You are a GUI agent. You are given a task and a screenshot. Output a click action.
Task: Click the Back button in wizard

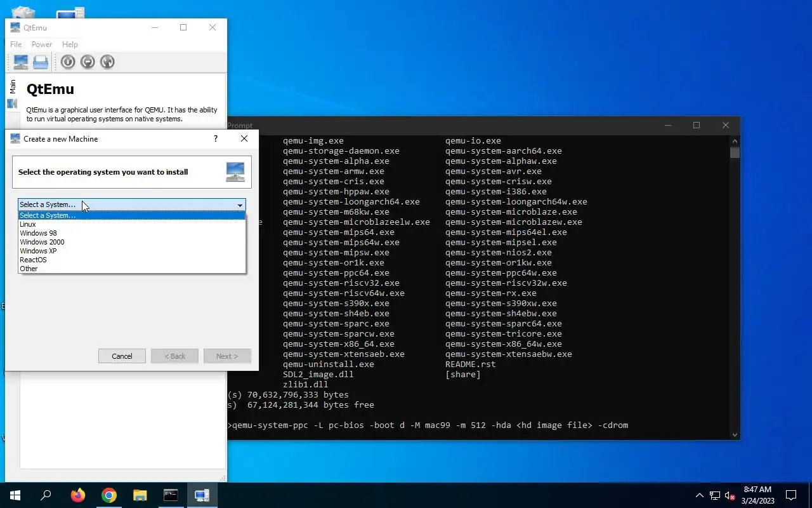(x=174, y=356)
